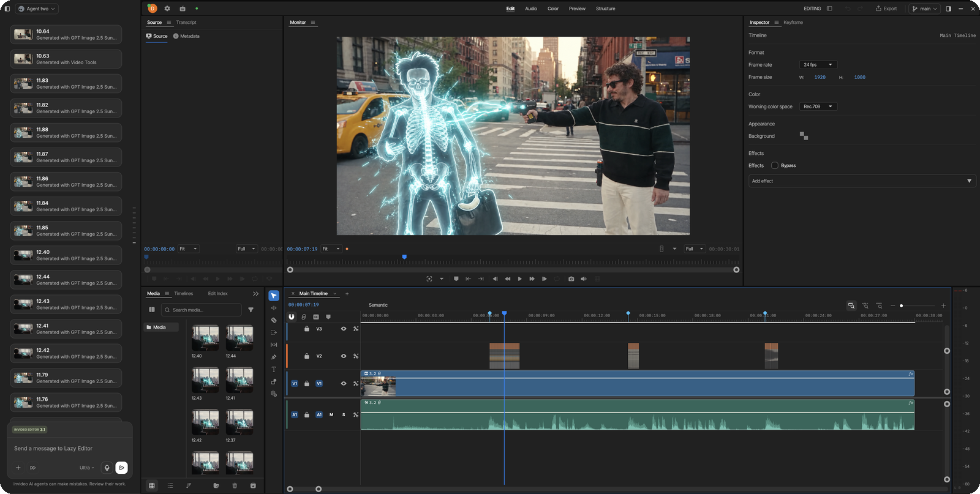Select the arrow selection tool
This screenshot has height=494, width=980.
pyautogui.click(x=274, y=296)
